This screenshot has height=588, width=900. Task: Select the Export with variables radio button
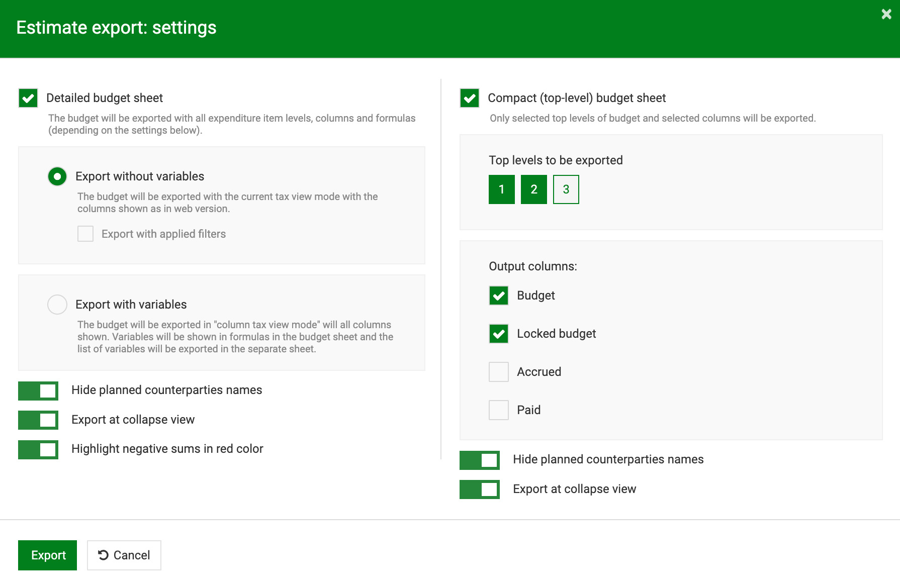coord(57,305)
